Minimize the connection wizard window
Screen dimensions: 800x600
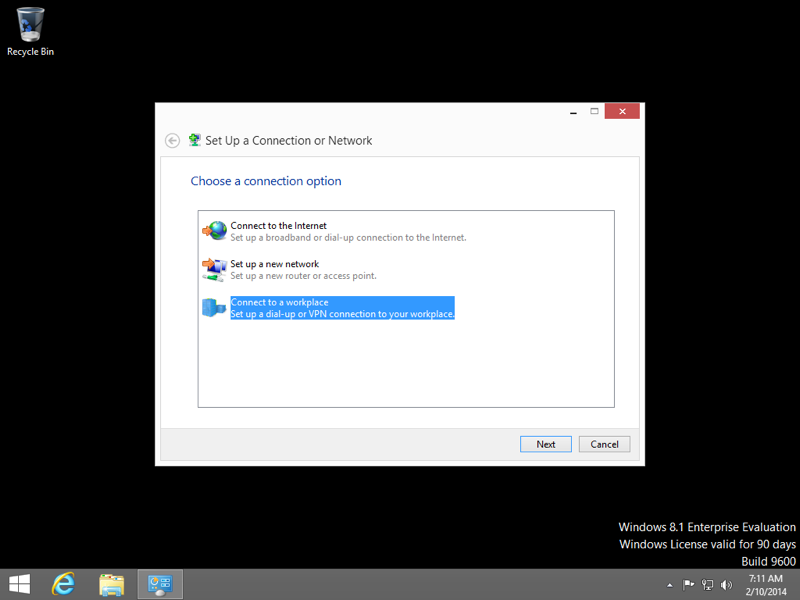click(573, 111)
